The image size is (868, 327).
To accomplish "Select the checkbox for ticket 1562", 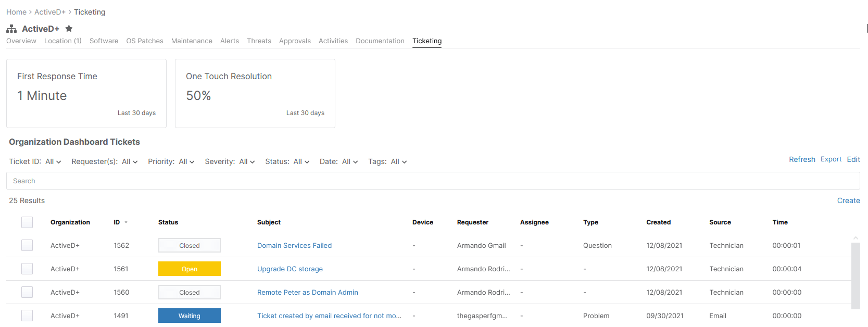I will coord(27,245).
